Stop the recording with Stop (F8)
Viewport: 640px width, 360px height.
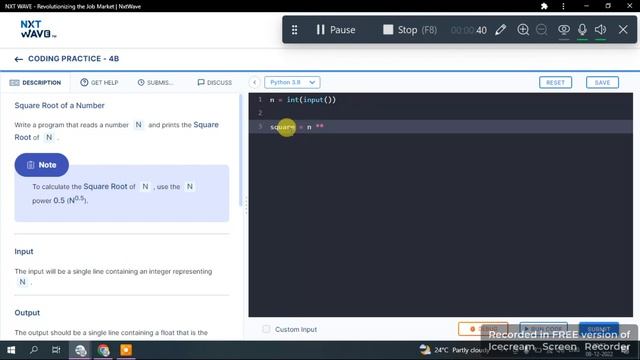pyautogui.click(x=410, y=30)
